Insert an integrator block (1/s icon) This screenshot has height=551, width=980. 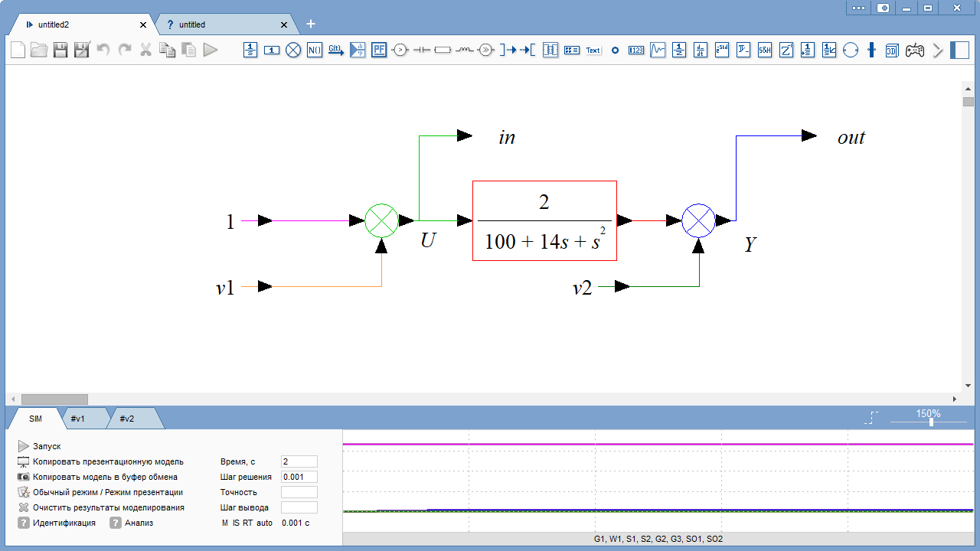click(250, 51)
